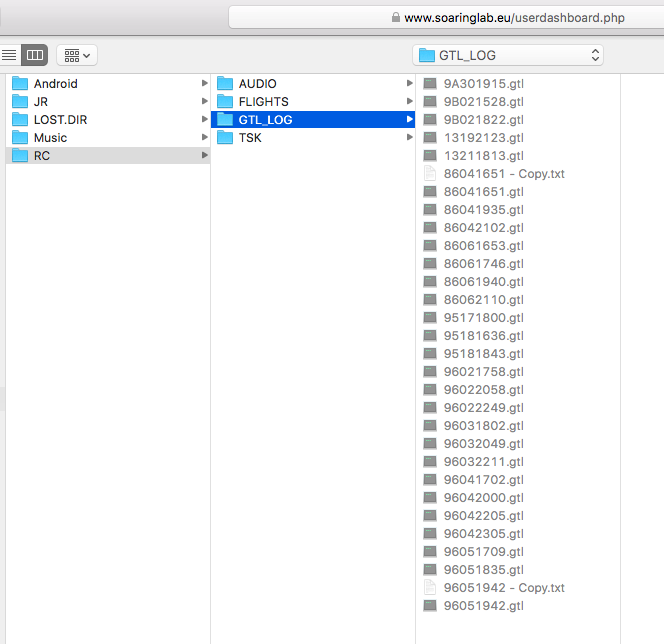Choose the 13211813.gtl file
The height and width of the screenshot is (644, 664).
(483, 156)
